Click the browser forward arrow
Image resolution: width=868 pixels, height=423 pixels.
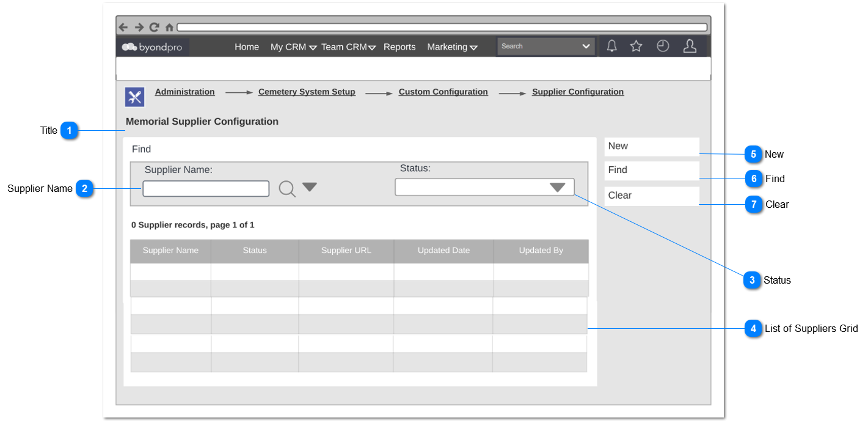coord(139,28)
